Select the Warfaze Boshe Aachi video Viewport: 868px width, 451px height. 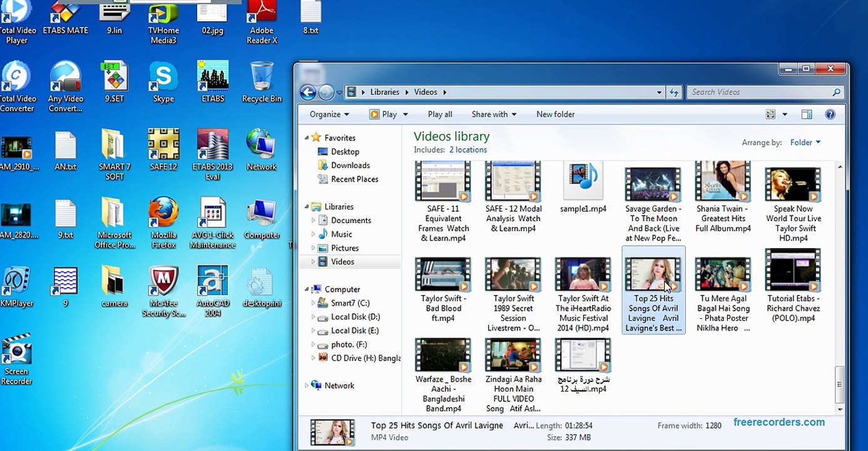[x=443, y=376]
